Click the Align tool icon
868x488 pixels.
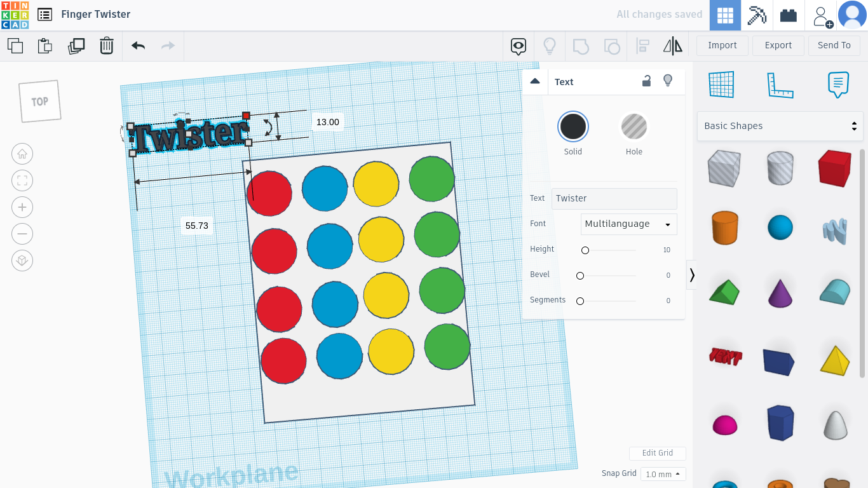coord(642,46)
